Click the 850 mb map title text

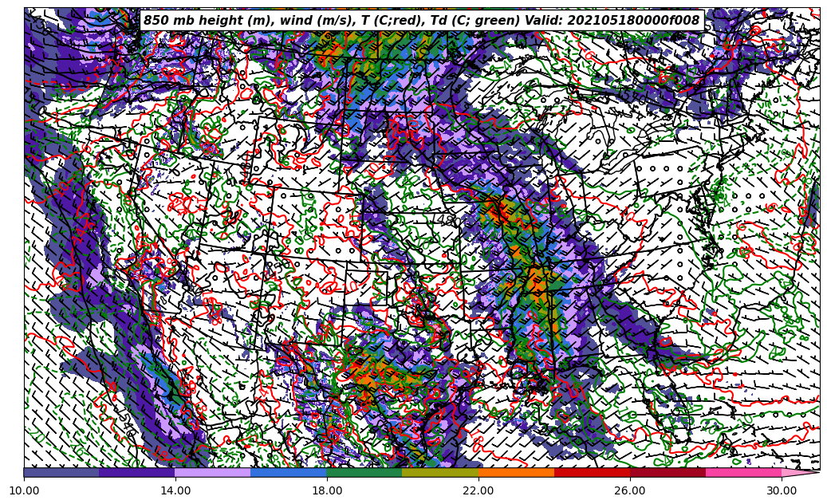tap(421, 21)
